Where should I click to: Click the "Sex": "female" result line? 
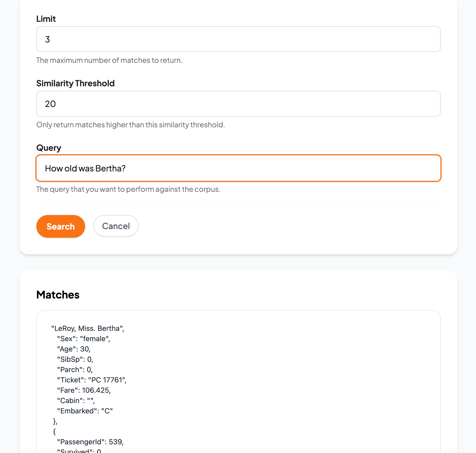(83, 339)
